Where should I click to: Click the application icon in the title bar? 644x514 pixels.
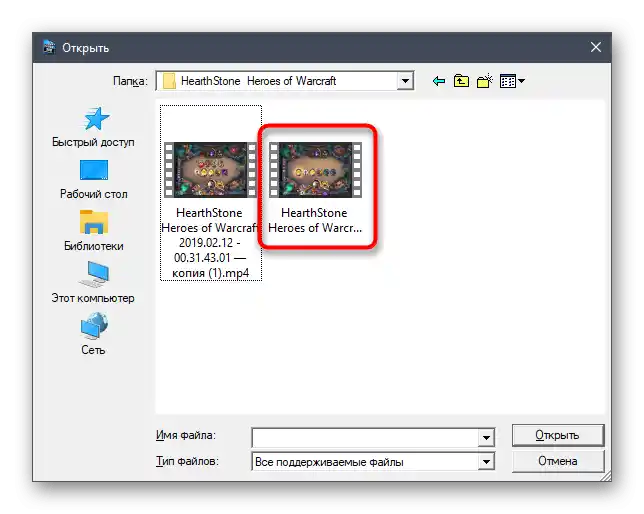point(49,47)
